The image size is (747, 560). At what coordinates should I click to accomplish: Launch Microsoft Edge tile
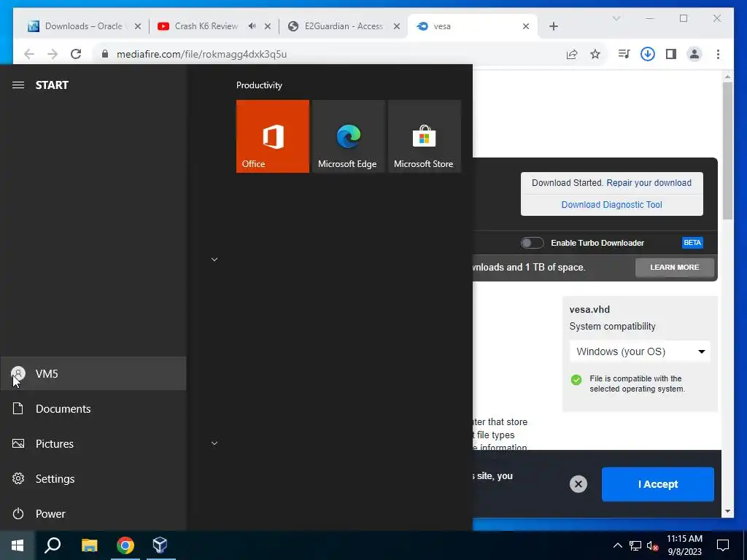point(348,136)
